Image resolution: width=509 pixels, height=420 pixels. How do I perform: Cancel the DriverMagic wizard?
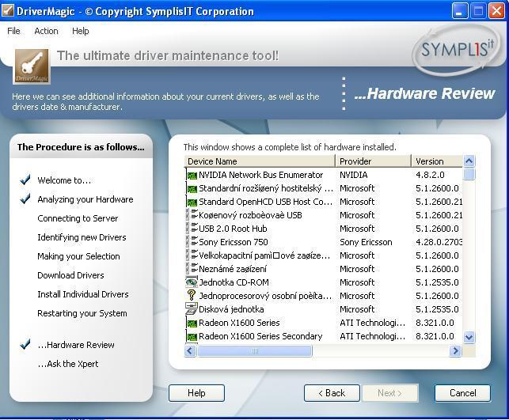462,393
